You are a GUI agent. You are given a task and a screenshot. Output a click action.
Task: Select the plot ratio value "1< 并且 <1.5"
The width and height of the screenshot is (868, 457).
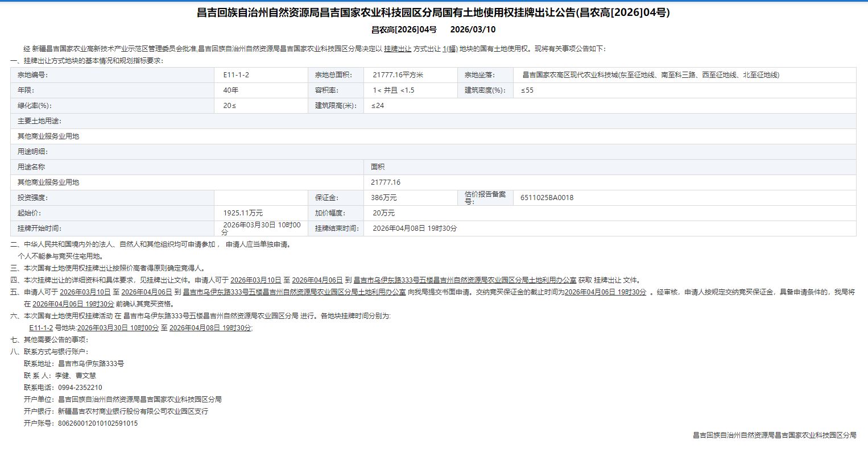coord(393,90)
